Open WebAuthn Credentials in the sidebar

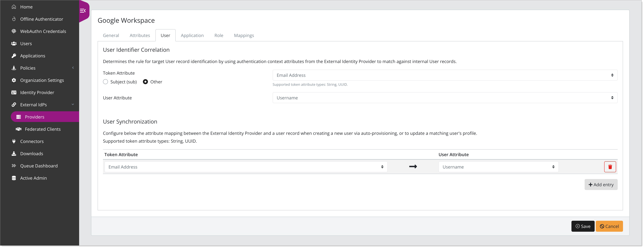pyautogui.click(x=43, y=31)
